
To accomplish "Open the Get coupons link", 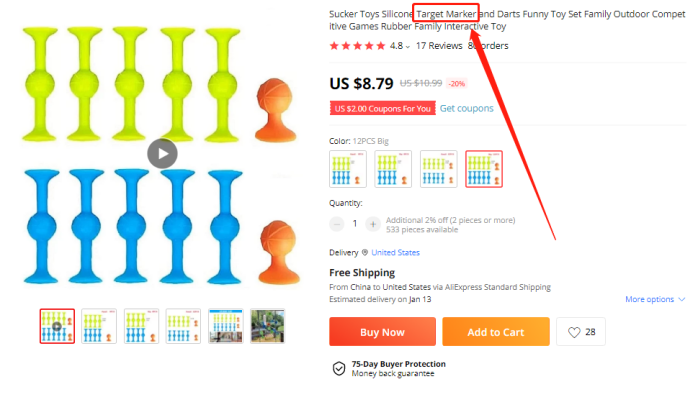I will point(467,108).
